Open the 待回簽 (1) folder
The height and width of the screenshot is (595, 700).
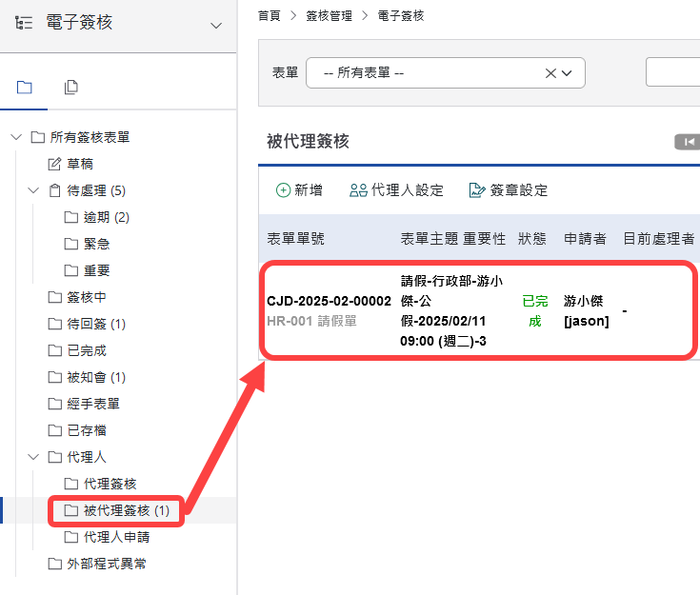pos(87,324)
